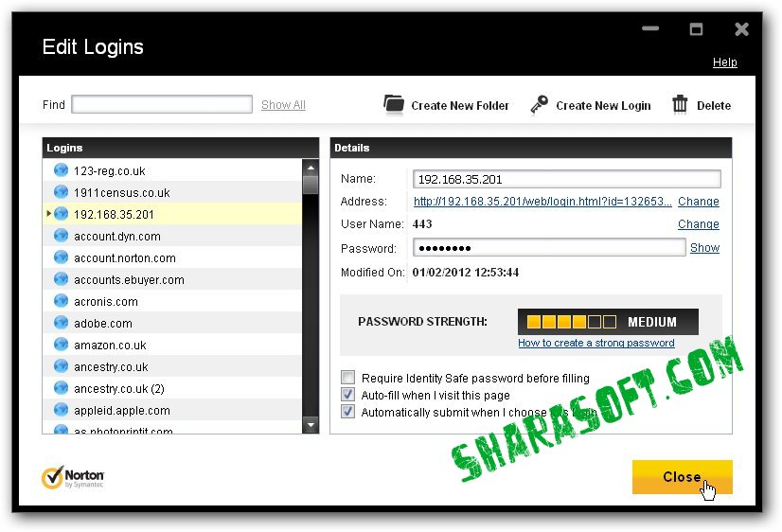Click globe icon next to acronis.com

click(61, 301)
